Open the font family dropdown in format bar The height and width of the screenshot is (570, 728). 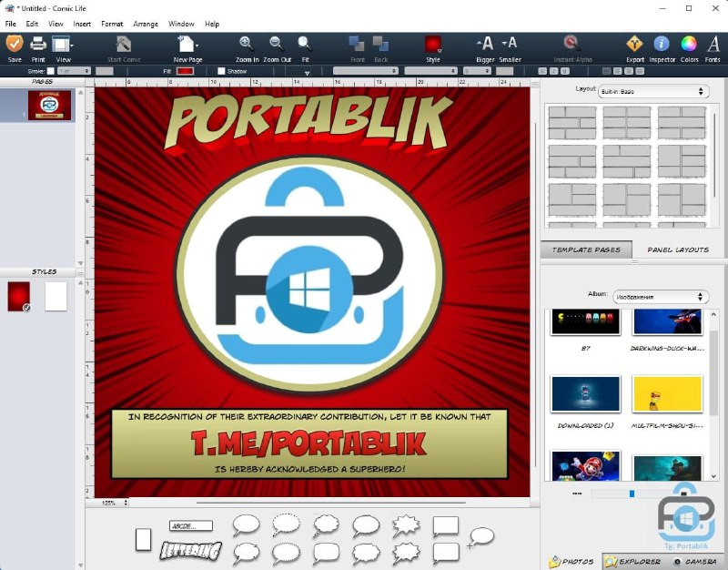(x=366, y=71)
